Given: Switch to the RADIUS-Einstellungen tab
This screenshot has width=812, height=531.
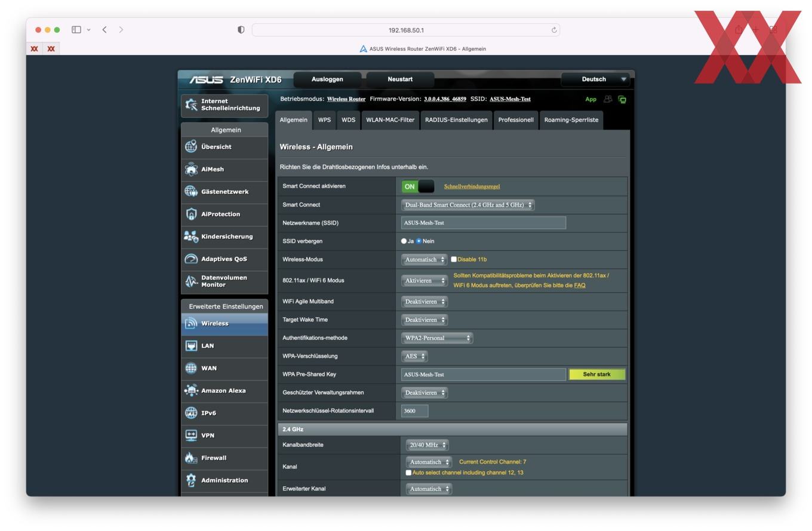Looking at the screenshot, I should [x=456, y=120].
